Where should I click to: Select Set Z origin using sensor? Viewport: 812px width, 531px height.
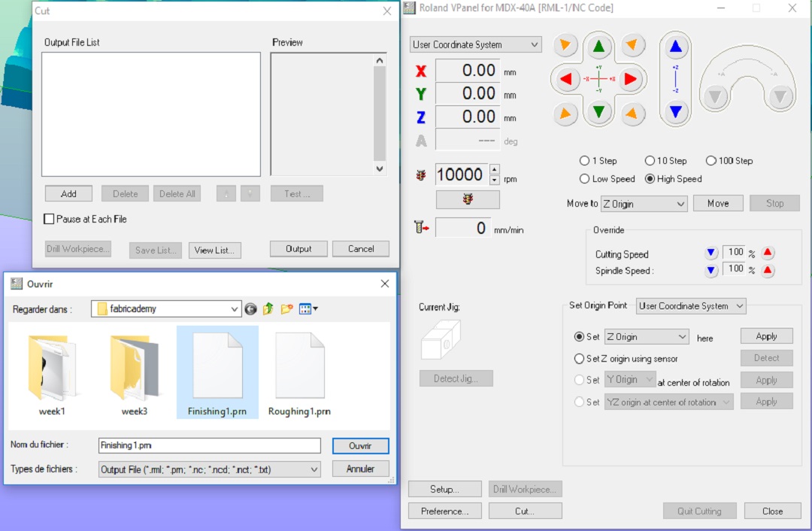coord(579,359)
